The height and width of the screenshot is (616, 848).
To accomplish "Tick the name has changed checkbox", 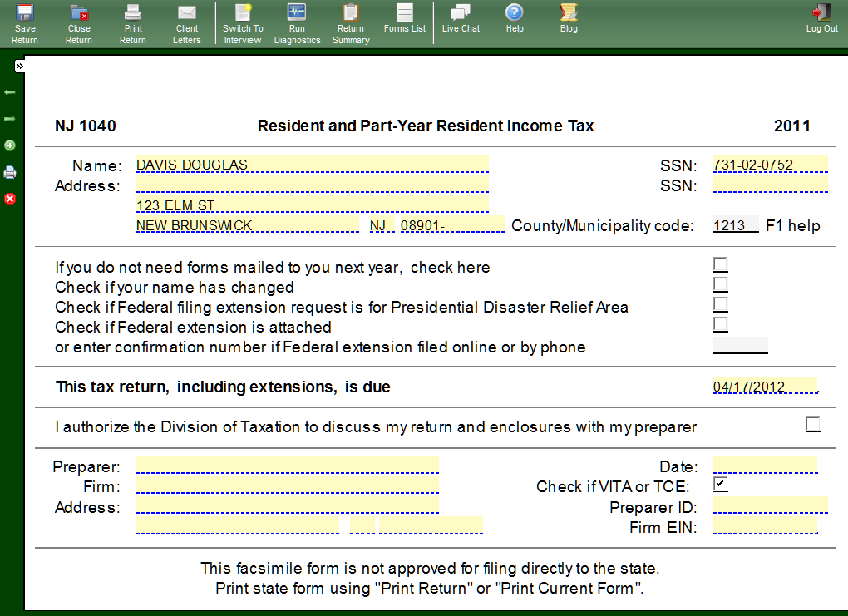I will point(720,285).
